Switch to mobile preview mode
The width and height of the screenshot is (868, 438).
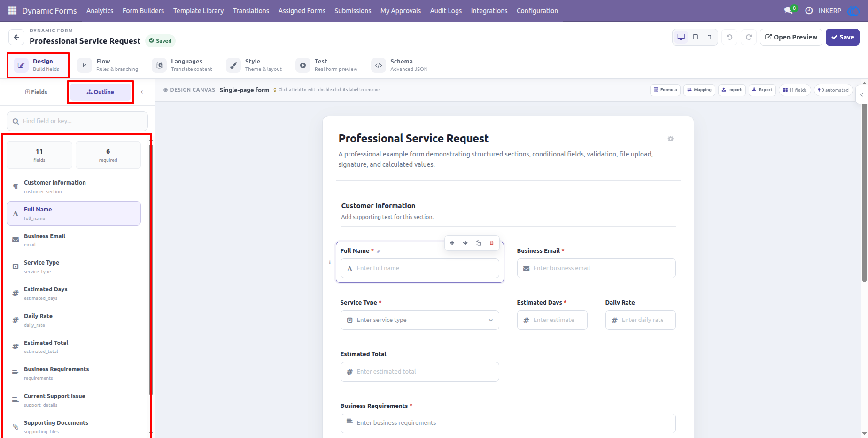pos(709,37)
